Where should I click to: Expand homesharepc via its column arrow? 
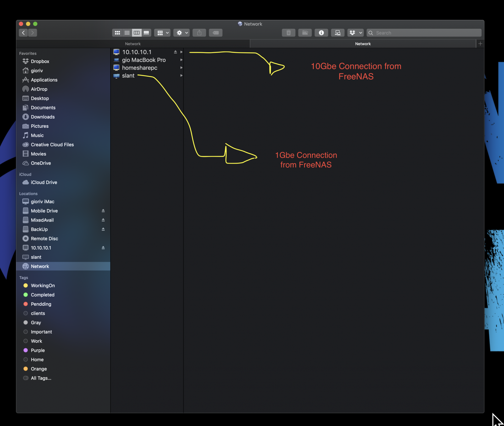(x=181, y=68)
